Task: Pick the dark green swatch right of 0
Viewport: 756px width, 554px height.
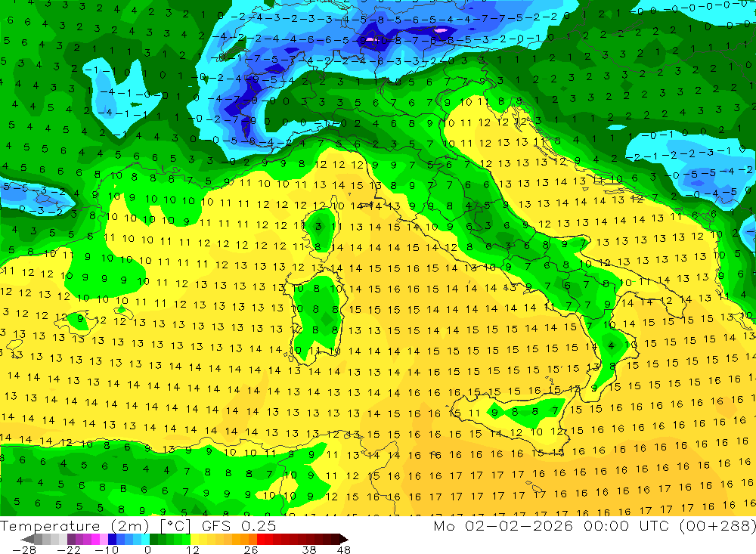Action: (153, 539)
